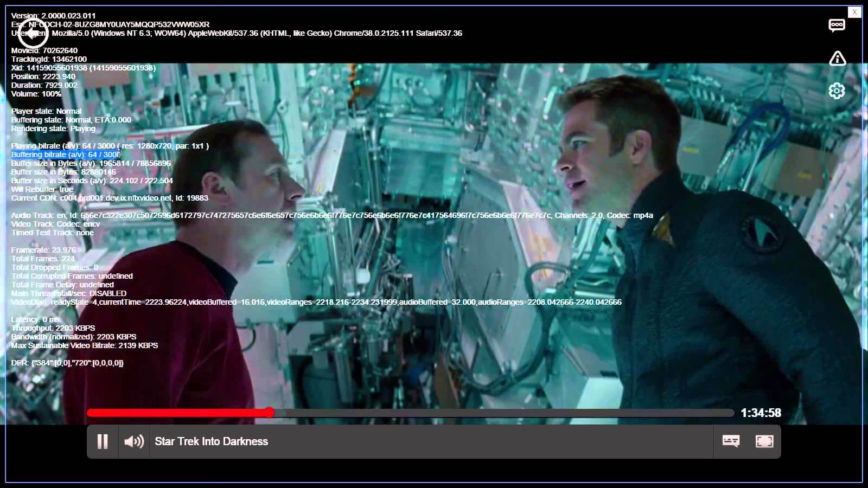Click the Main Thread stall/sec: DISABLED line
Screen dimensions: 868x488
pos(69,293)
